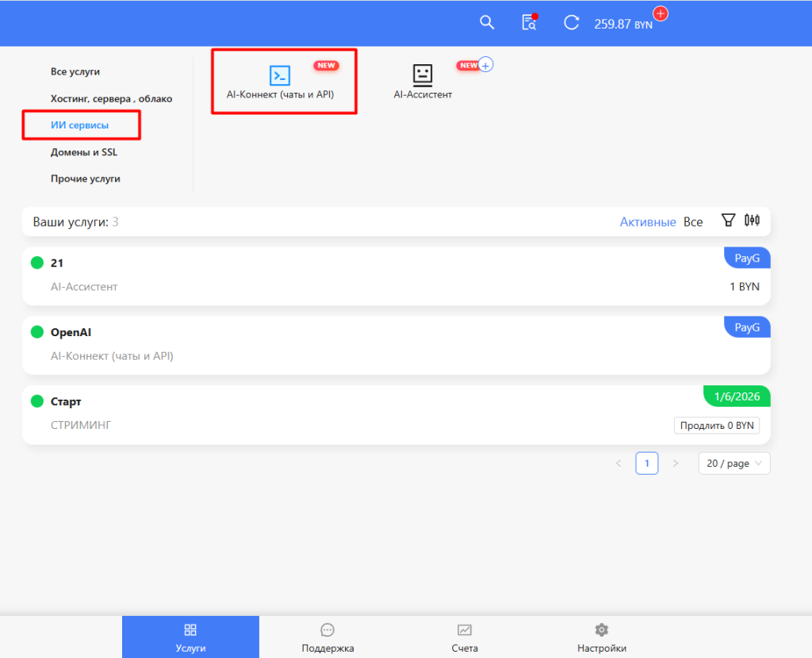Screen dimensions: 812x658
Task: Select the AI-Ассистент robot face icon
Action: click(423, 75)
